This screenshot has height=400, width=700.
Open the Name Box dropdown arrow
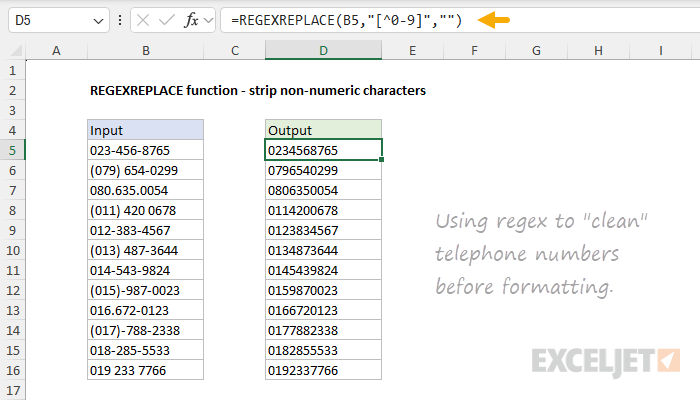98,21
